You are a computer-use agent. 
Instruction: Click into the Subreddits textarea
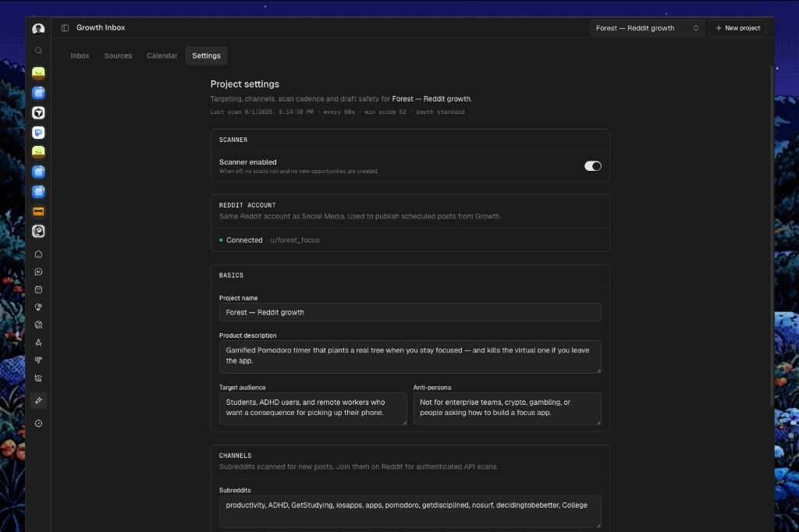pos(410,512)
